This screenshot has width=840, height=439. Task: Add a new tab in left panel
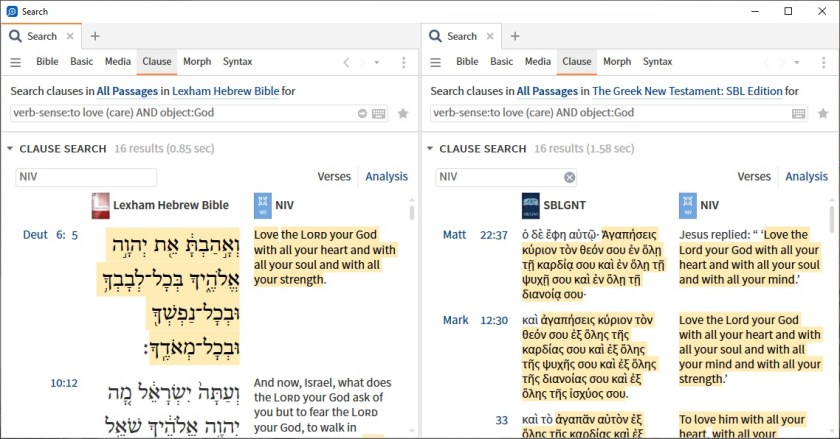95,36
